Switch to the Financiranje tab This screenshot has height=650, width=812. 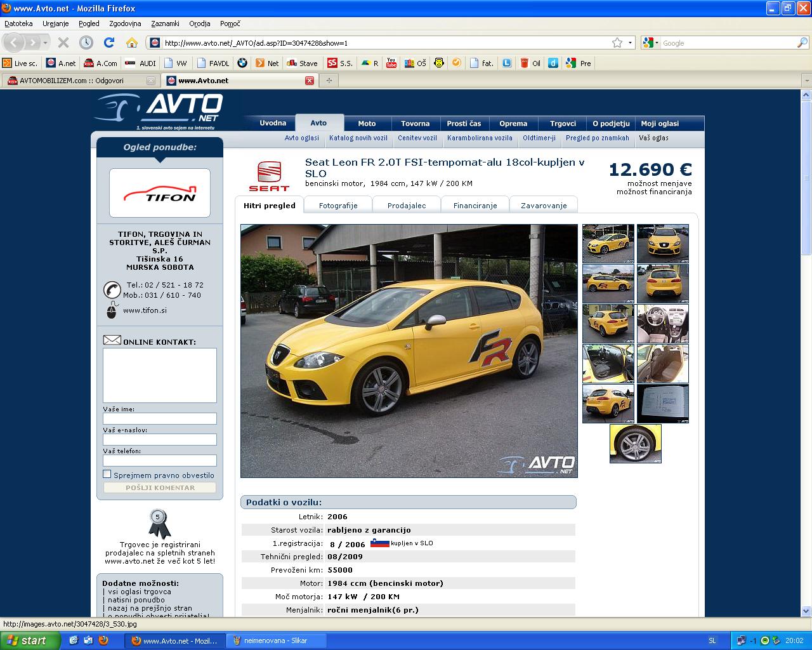click(475, 205)
